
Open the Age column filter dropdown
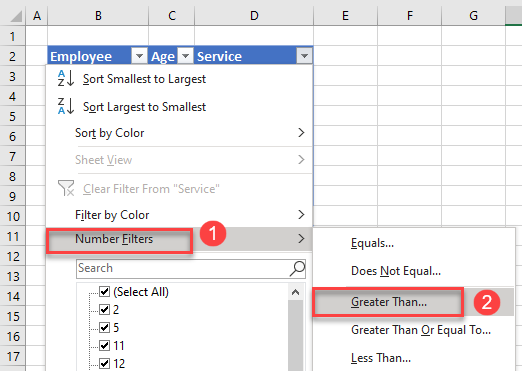pyautogui.click(x=185, y=56)
